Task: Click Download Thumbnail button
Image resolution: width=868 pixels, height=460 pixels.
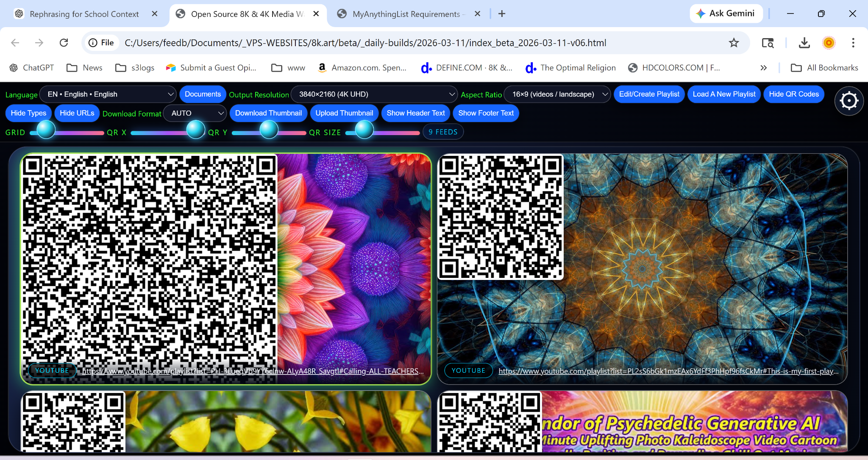Action: point(268,113)
